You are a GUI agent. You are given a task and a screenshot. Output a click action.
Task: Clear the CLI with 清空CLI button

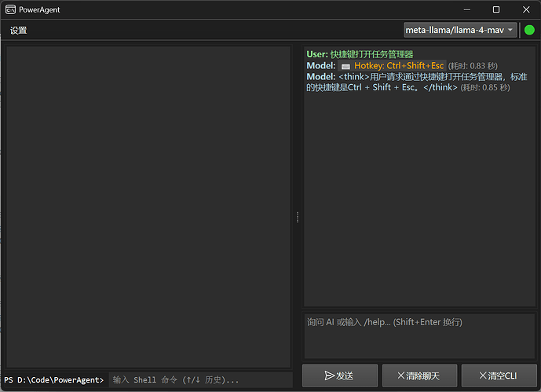[x=499, y=376]
